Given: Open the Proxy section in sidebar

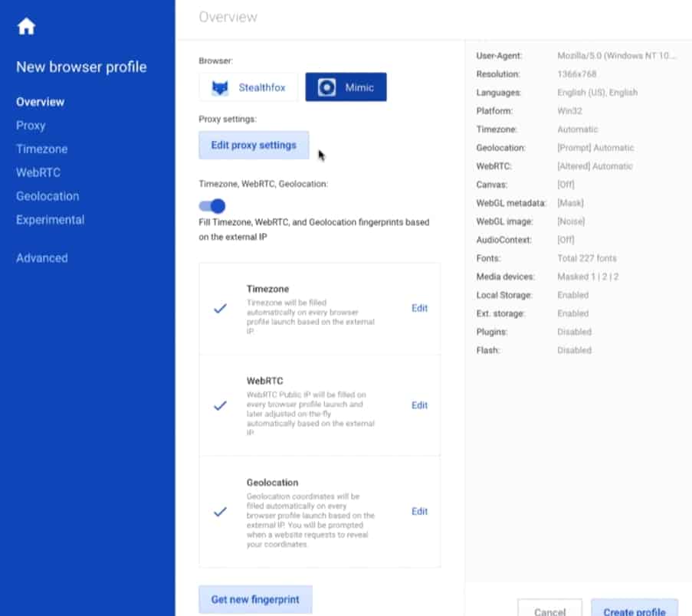Looking at the screenshot, I should tap(31, 126).
